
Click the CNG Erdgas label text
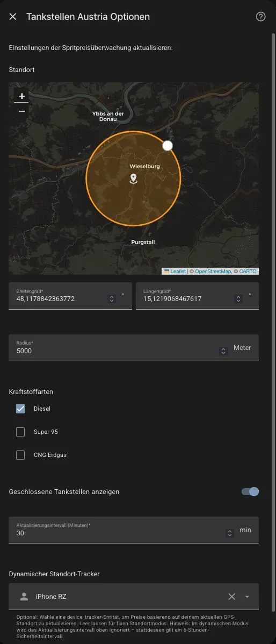click(50, 455)
